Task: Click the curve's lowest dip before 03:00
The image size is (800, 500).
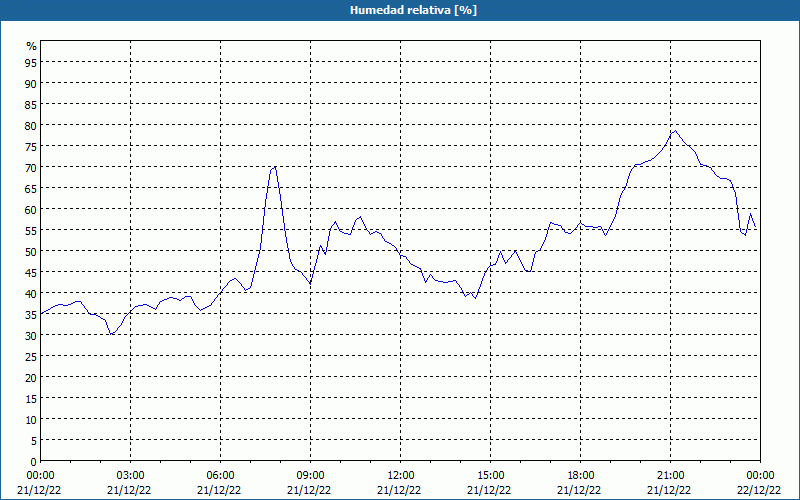Action: 111,334
